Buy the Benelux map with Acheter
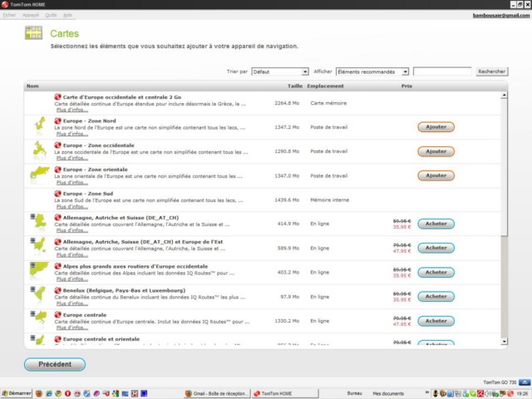 pyautogui.click(x=436, y=296)
